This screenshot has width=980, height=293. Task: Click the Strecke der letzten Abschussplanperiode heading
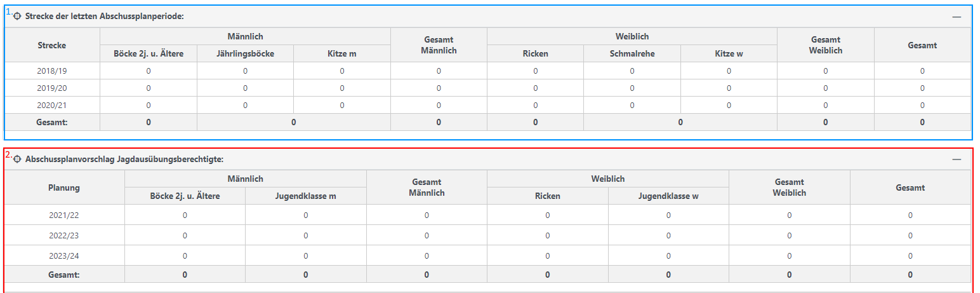[x=104, y=17]
